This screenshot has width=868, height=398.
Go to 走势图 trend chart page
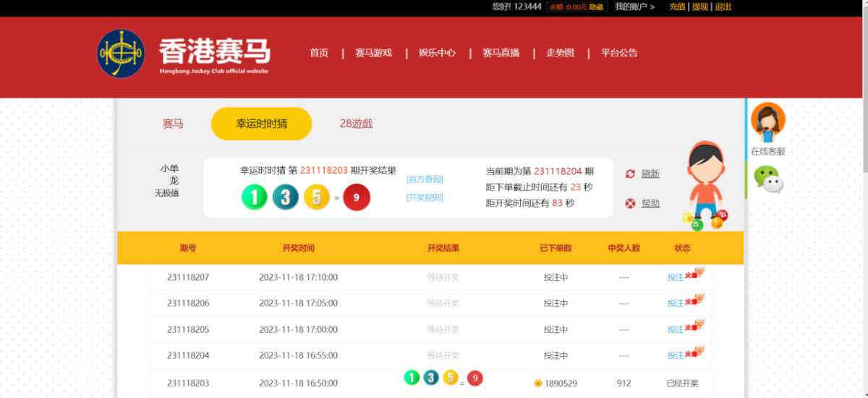click(x=560, y=53)
